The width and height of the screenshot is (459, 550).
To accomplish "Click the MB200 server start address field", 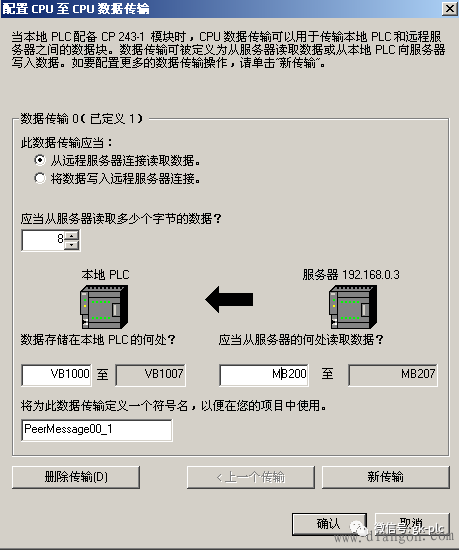I will coord(264,375).
